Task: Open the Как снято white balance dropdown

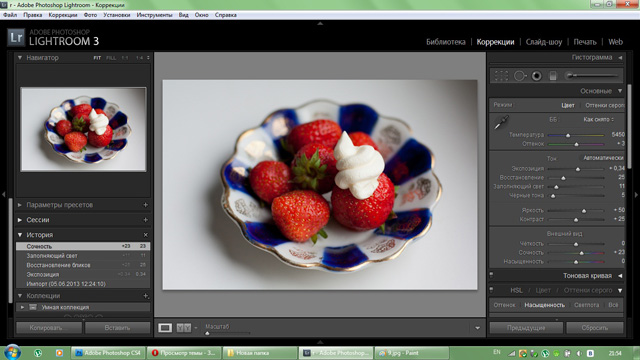Action: click(598, 120)
